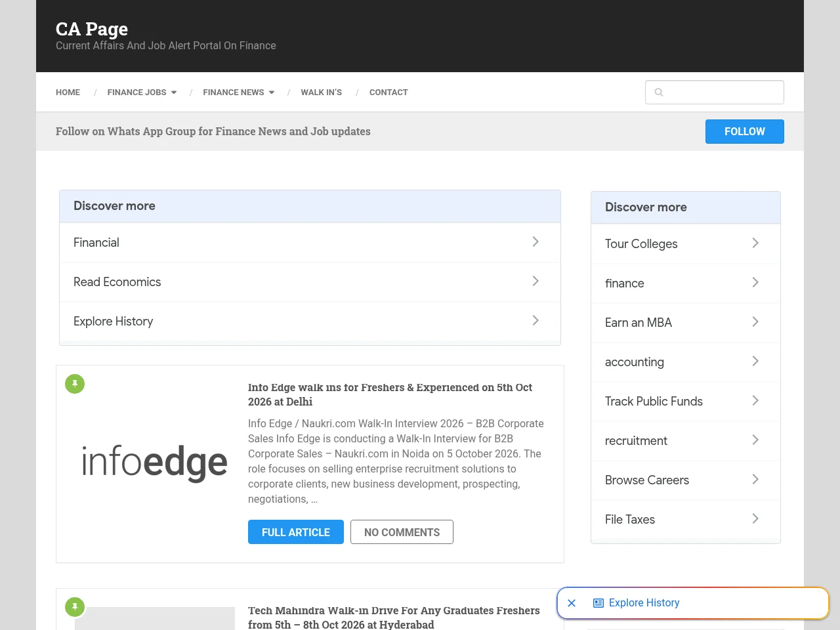Screen dimensions: 840x630
Task: Click the chevron beside Track Public Funds
Action: [x=755, y=400]
